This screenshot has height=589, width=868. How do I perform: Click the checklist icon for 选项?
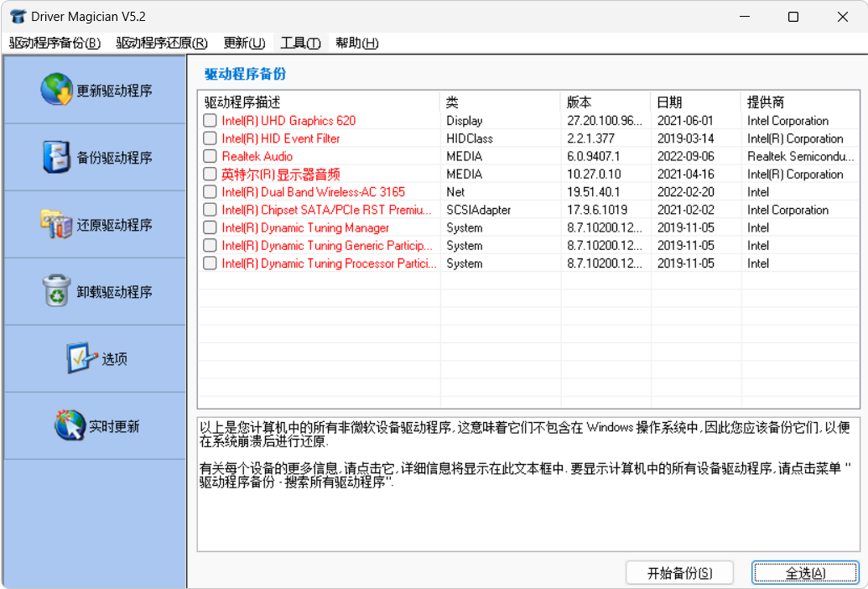(x=82, y=357)
